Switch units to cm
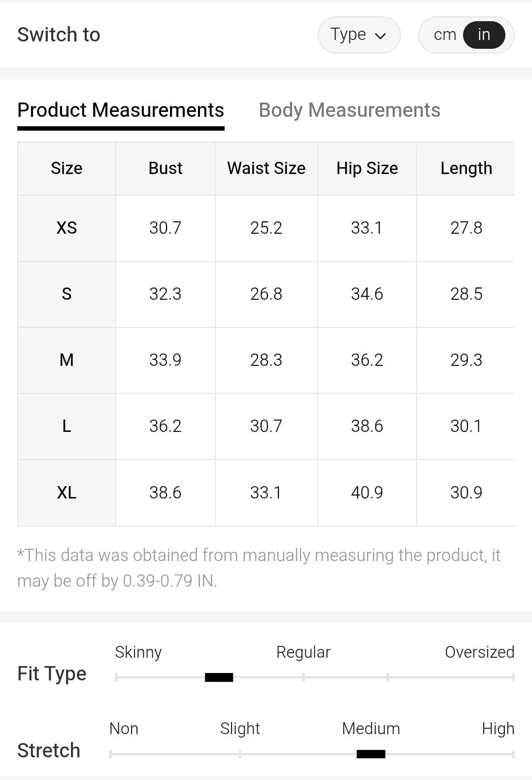Image resolution: width=532 pixels, height=780 pixels. tap(445, 35)
